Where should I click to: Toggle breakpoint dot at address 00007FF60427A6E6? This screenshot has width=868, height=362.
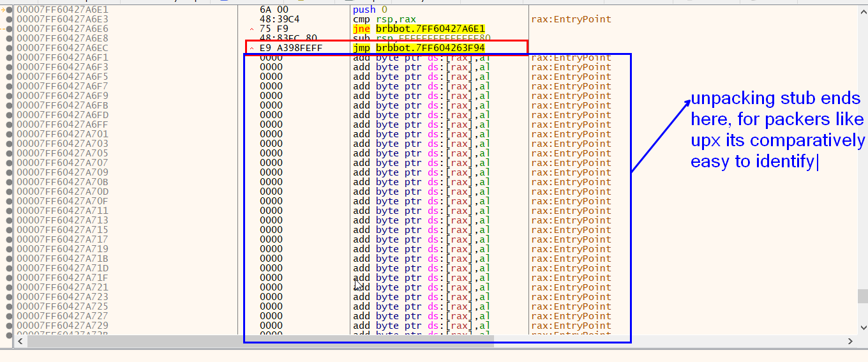coord(9,29)
